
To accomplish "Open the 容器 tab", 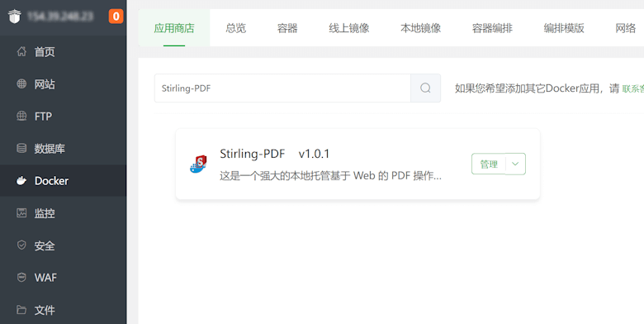I will tap(287, 28).
